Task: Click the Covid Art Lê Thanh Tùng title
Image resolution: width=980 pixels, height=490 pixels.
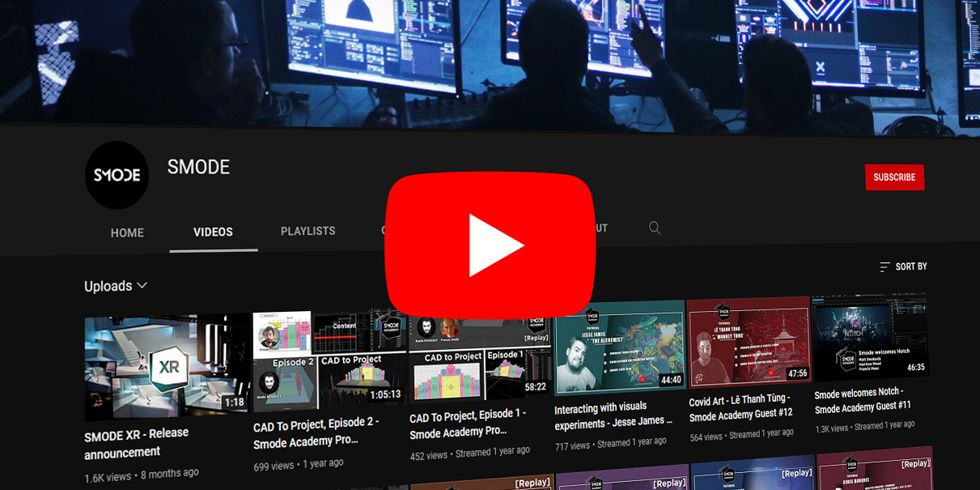Action: click(740, 409)
